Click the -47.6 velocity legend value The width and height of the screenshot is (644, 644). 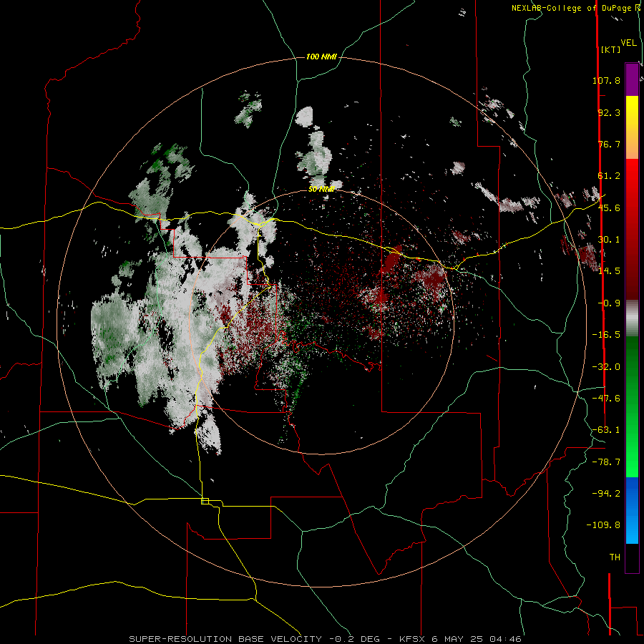click(606, 399)
